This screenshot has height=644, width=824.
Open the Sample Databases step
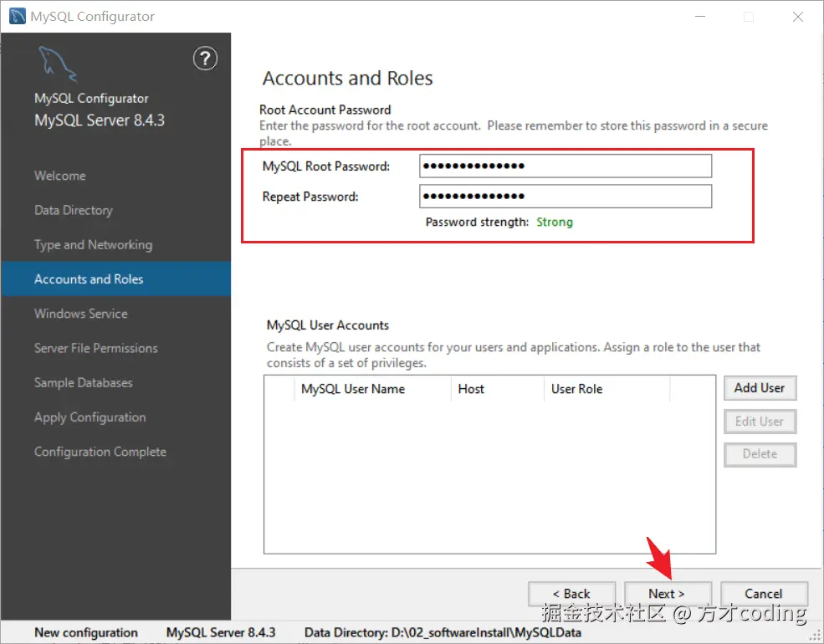[x=84, y=382]
